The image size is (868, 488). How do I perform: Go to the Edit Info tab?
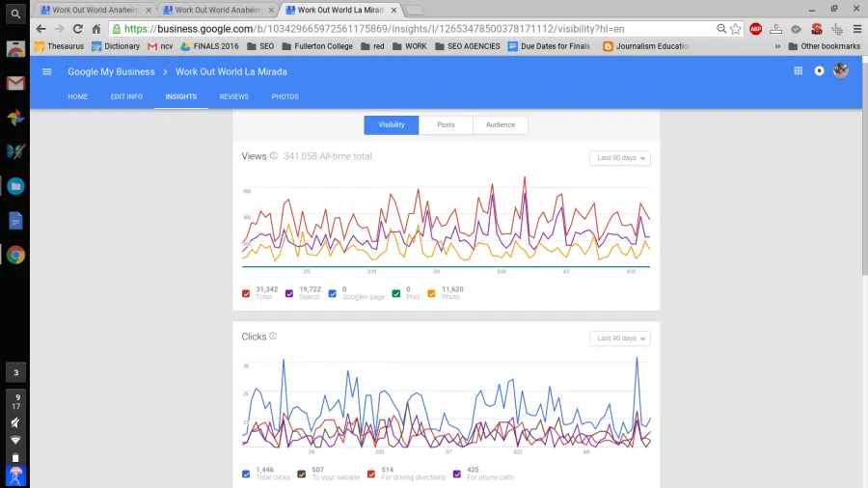[x=126, y=96]
